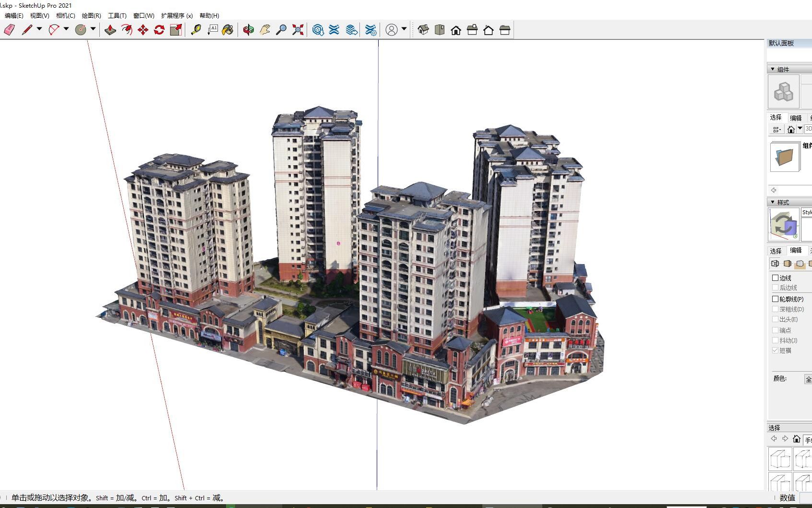Select the Eraser tool
812x508 pixels.
click(8, 29)
